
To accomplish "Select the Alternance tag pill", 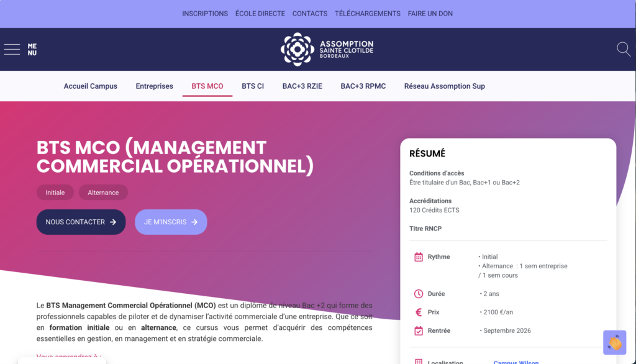I will click(103, 193).
